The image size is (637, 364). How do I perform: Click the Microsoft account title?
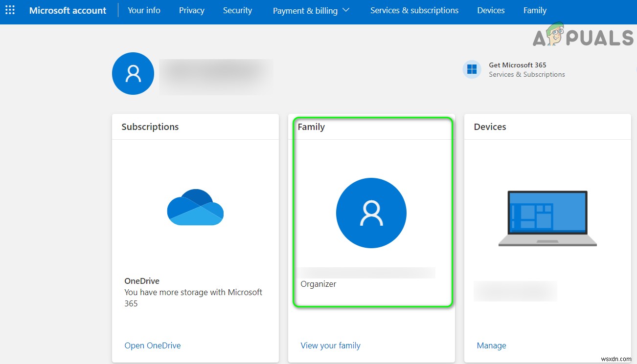[68, 10]
